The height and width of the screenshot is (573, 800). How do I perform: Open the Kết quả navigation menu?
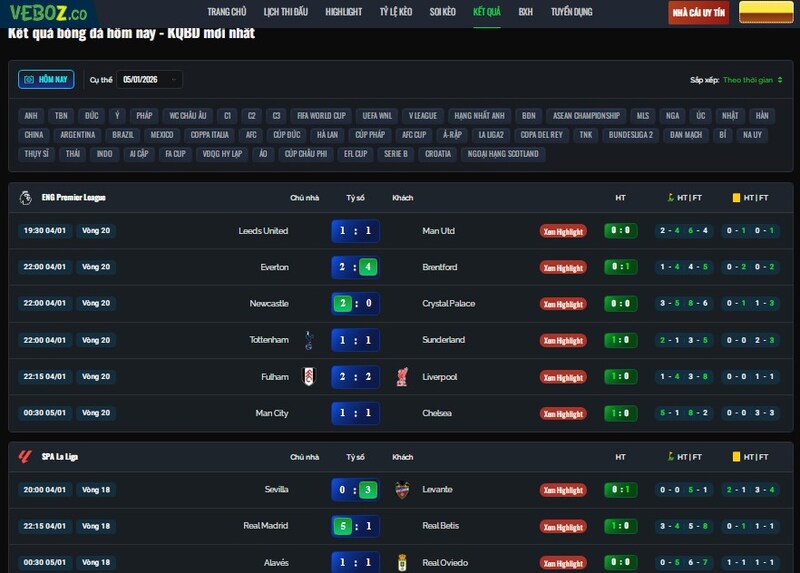(487, 12)
